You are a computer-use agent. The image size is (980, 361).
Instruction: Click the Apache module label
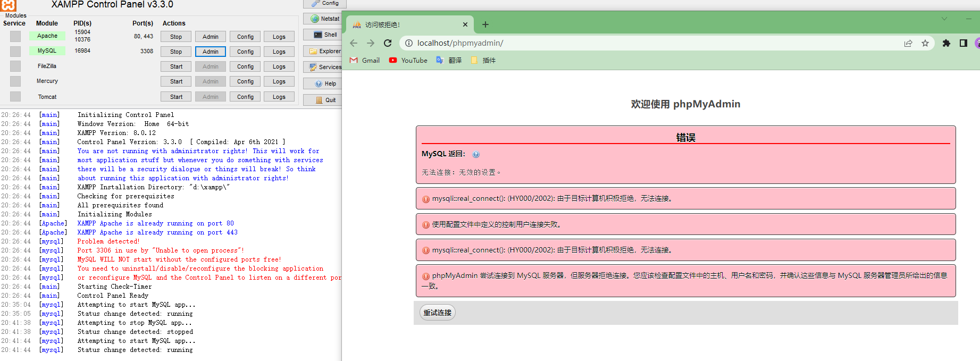coord(47,36)
